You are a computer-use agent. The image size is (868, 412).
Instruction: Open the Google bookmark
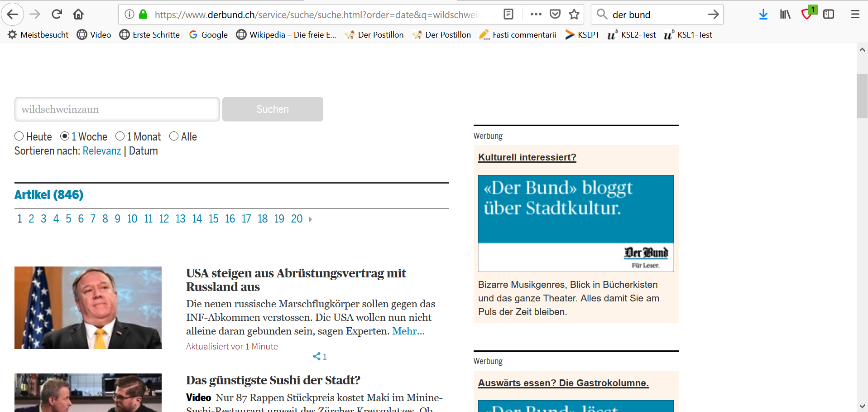coord(208,35)
